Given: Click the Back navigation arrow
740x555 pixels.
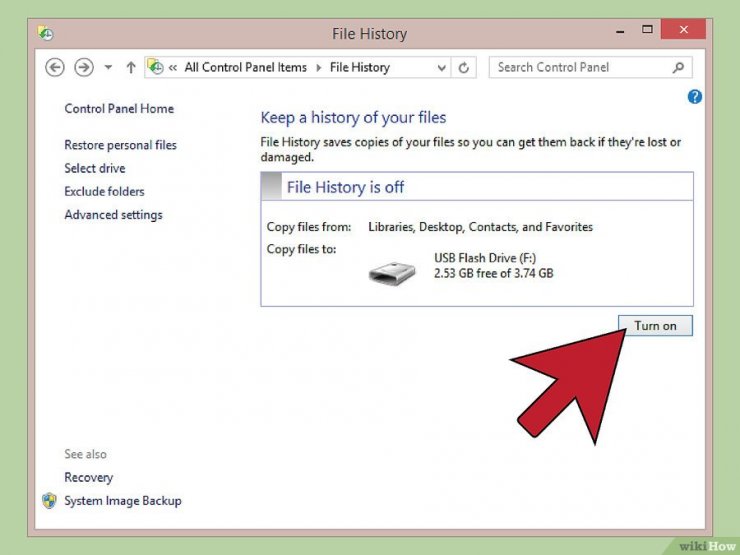Looking at the screenshot, I should (55, 68).
